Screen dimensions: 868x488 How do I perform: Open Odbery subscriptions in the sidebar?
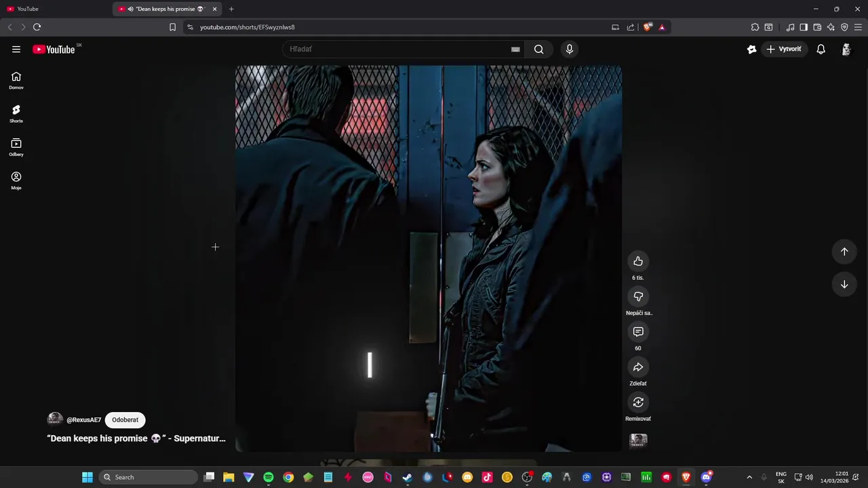(16, 147)
